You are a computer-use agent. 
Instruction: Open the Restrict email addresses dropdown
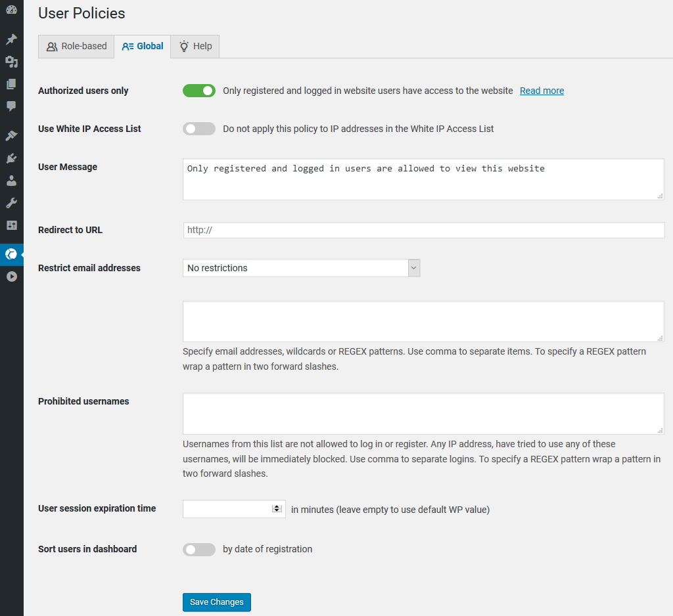[x=301, y=268]
